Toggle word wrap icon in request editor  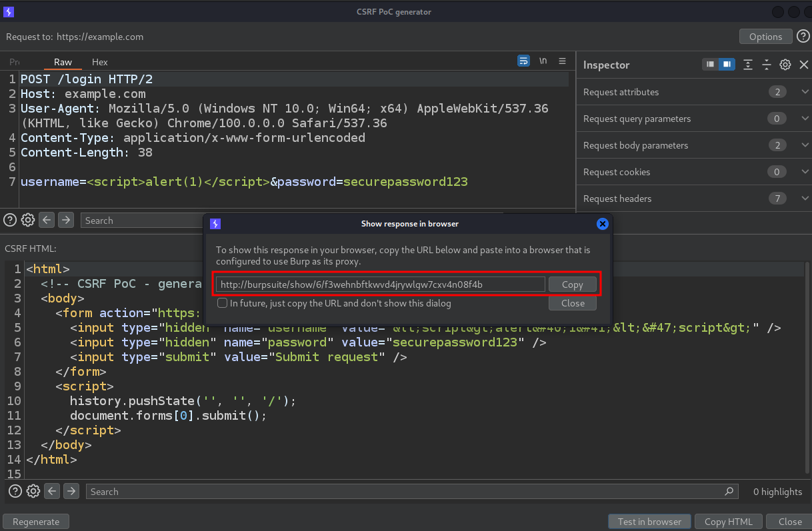click(524, 61)
